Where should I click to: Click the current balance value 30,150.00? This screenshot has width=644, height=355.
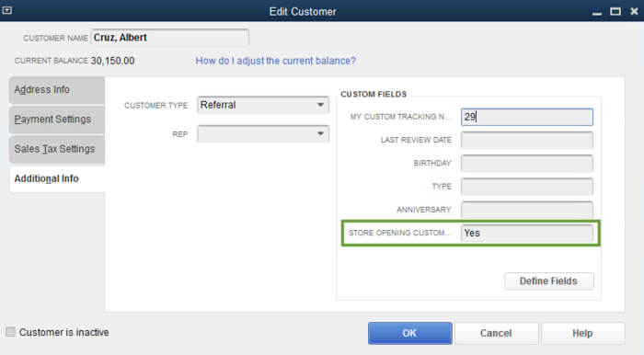(112, 61)
